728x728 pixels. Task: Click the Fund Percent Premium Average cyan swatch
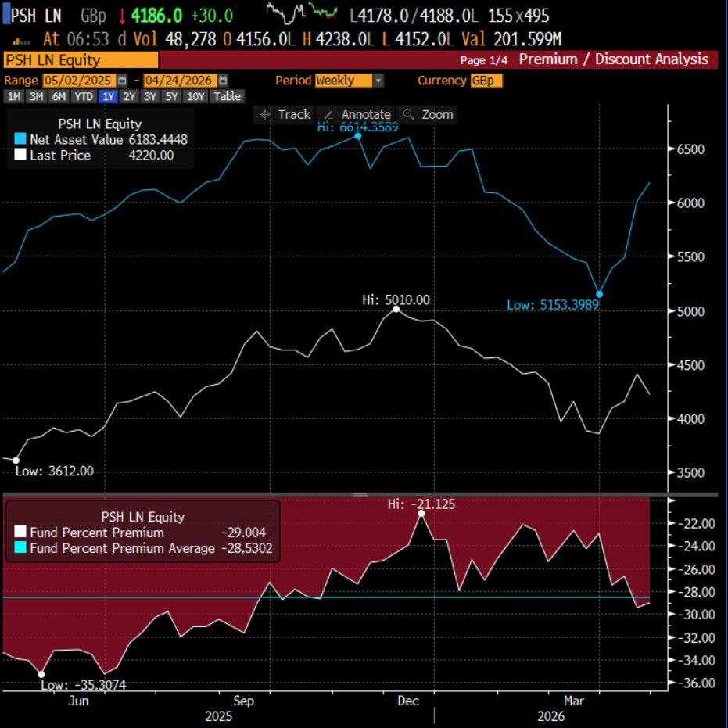click(x=20, y=547)
